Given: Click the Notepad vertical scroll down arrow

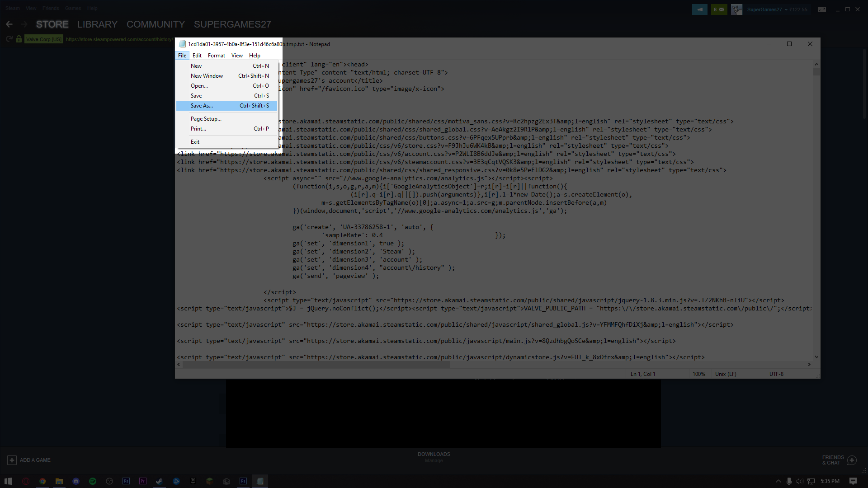Looking at the screenshot, I should (816, 357).
